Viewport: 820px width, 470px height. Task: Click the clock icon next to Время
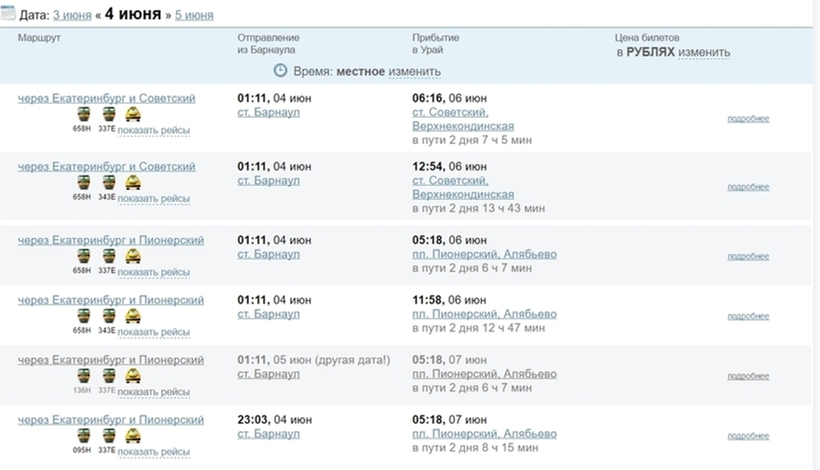(281, 71)
